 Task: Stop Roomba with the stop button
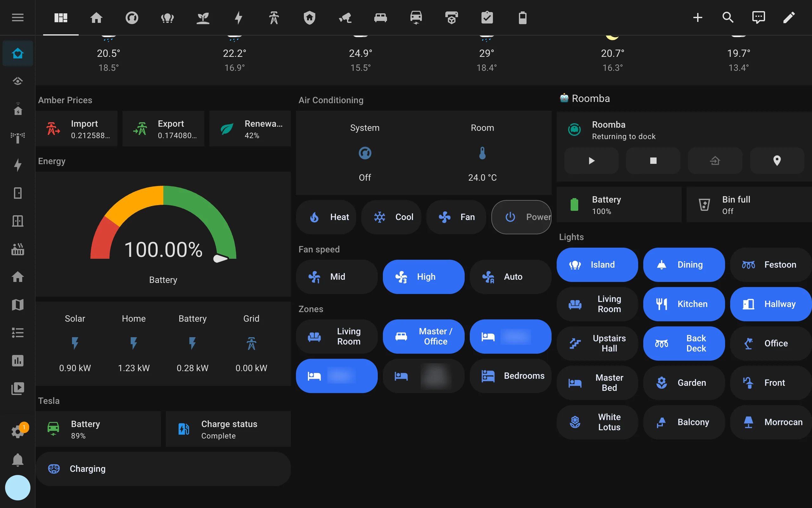click(653, 161)
